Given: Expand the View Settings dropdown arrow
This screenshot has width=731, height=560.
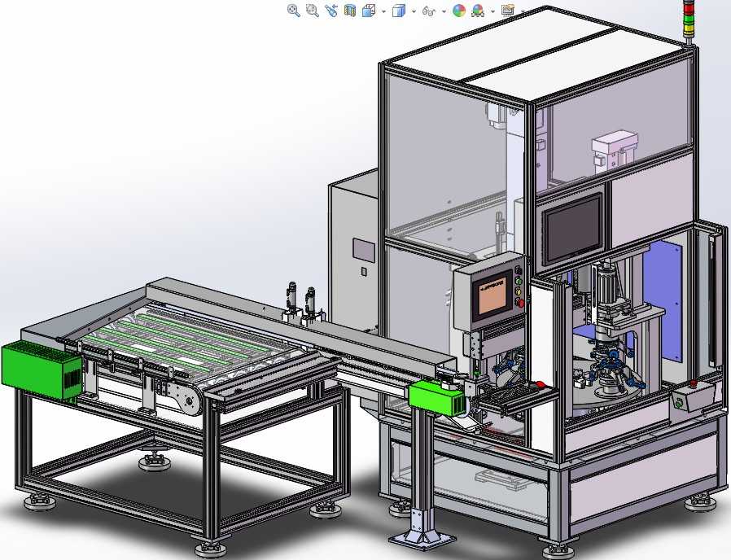Looking at the screenshot, I should point(523,11).
